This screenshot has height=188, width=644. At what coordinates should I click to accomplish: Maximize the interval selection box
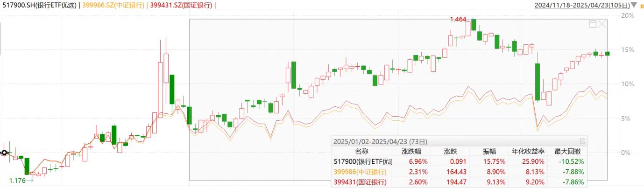tap(593, 24)
